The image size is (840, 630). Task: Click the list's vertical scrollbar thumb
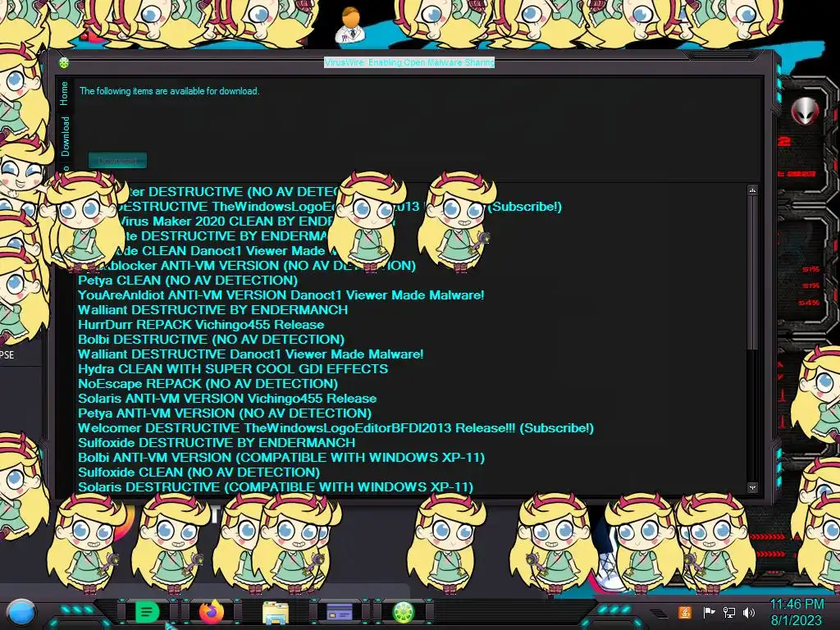tap(753, 273)
